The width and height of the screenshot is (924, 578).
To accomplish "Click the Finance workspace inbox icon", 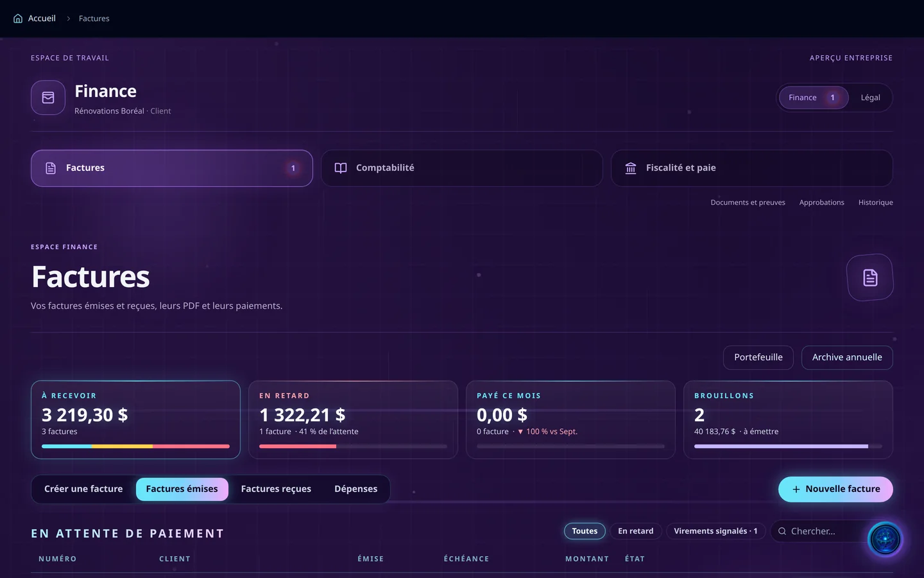I will pos(48,98).
